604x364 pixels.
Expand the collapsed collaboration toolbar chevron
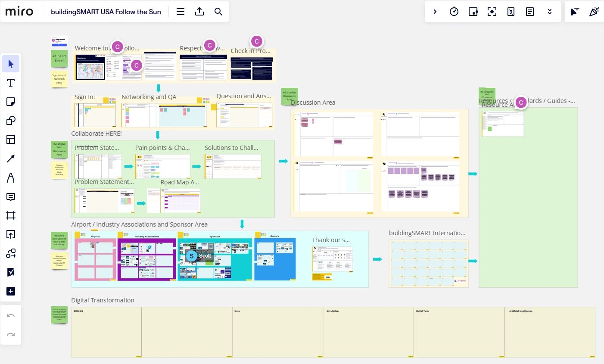tap(435, 12)
